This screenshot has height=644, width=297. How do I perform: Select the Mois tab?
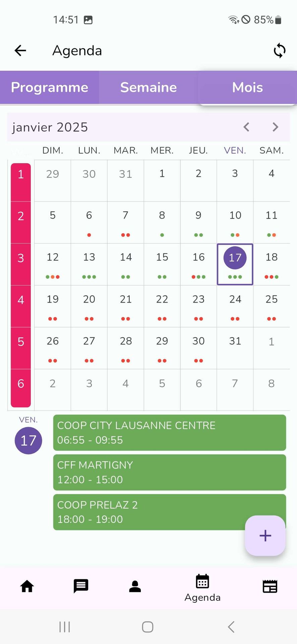247,87
